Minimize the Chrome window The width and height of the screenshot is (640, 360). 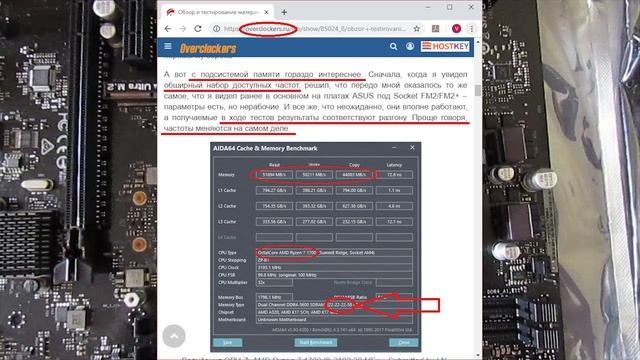(428, 7)
